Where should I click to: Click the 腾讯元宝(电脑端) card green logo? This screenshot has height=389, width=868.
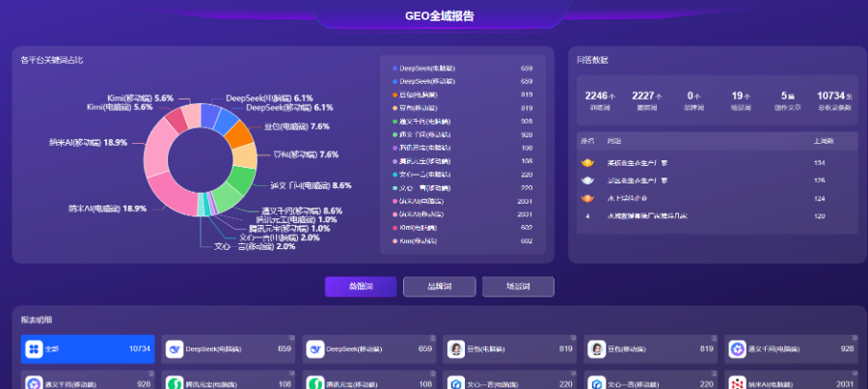(175, 384)
